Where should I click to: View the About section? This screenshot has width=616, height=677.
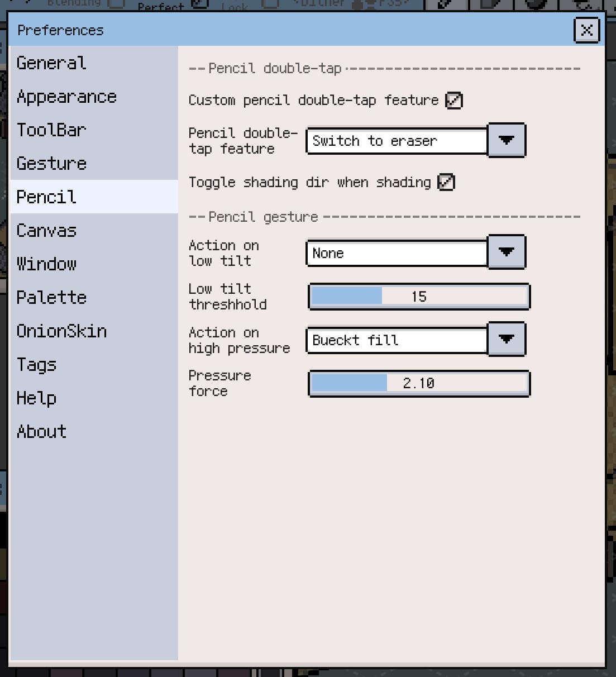[x=41, y=432]
